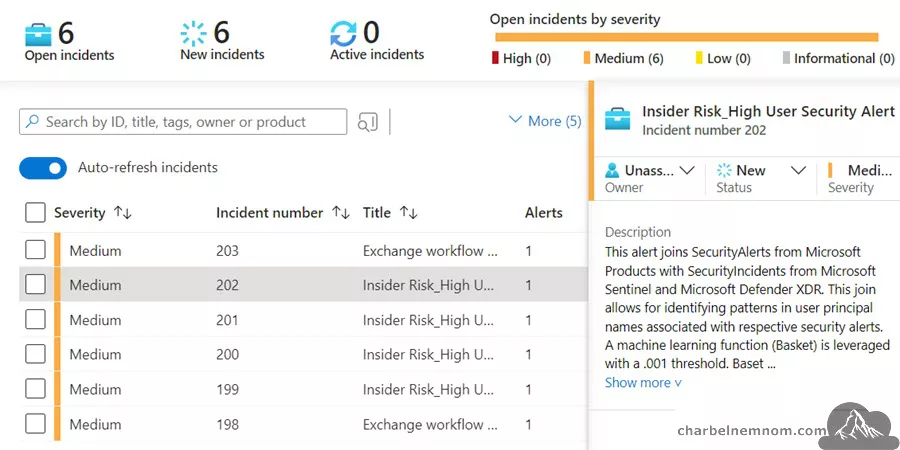This screenshot has width=900, height=450.
Task: Select incident number 199 cell
Action: click(x=227, y=390)
